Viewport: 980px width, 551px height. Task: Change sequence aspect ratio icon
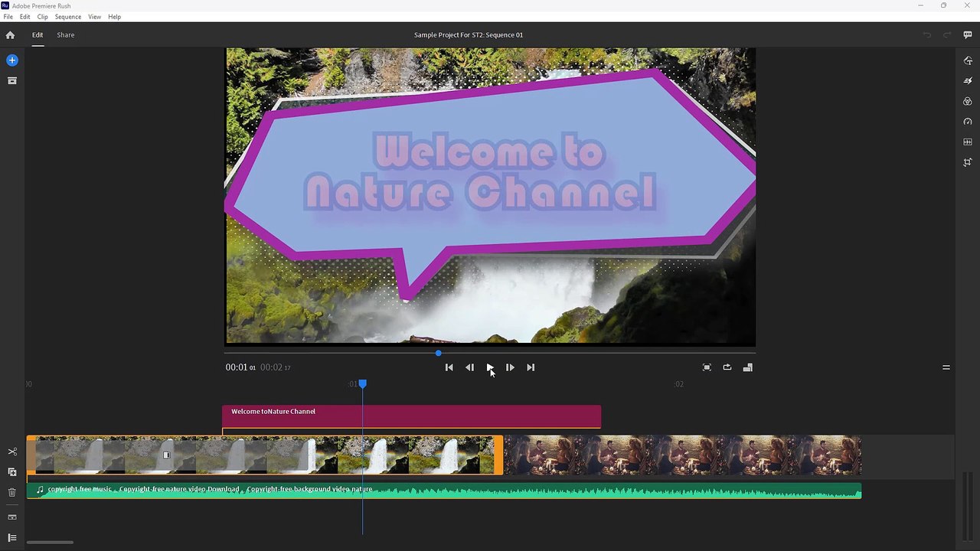tap(748, 367)
